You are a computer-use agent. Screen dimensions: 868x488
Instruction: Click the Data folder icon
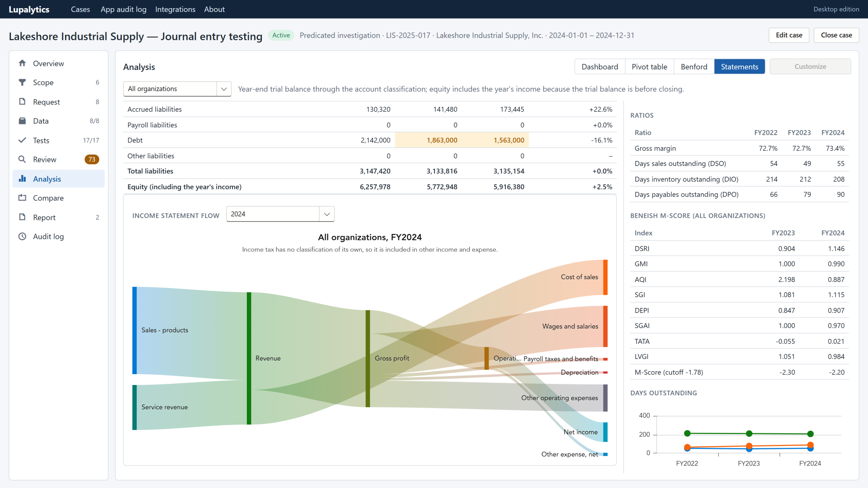[22, 121]
